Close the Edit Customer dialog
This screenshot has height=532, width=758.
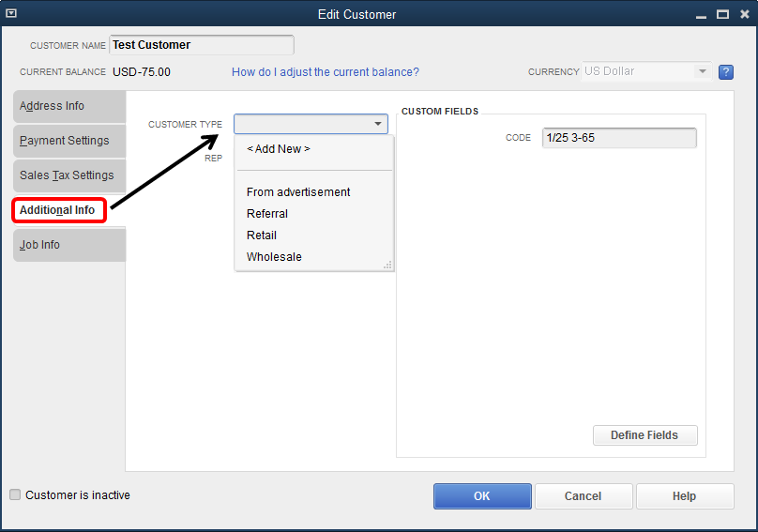[x=745, y=14]
